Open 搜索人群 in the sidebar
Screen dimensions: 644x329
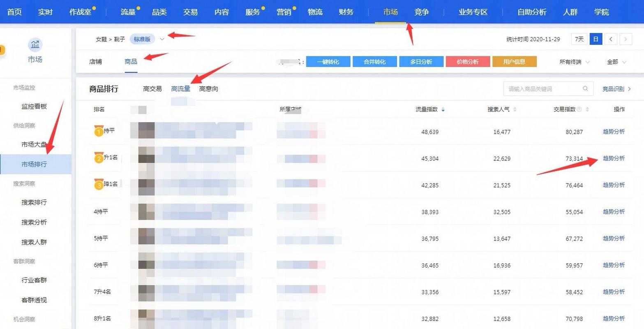point(34,242)
